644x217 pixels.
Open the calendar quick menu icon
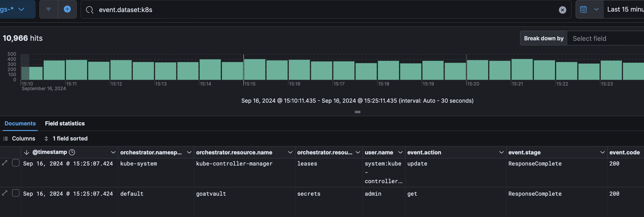pyautogui.click(x=583, y=10)
